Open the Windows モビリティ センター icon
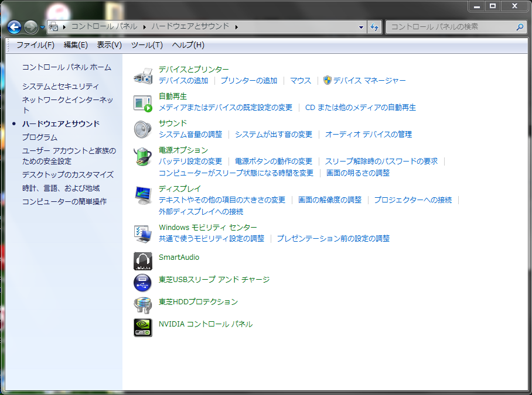The height and width of the screenshot is (395, 532). tap(143, 233)
